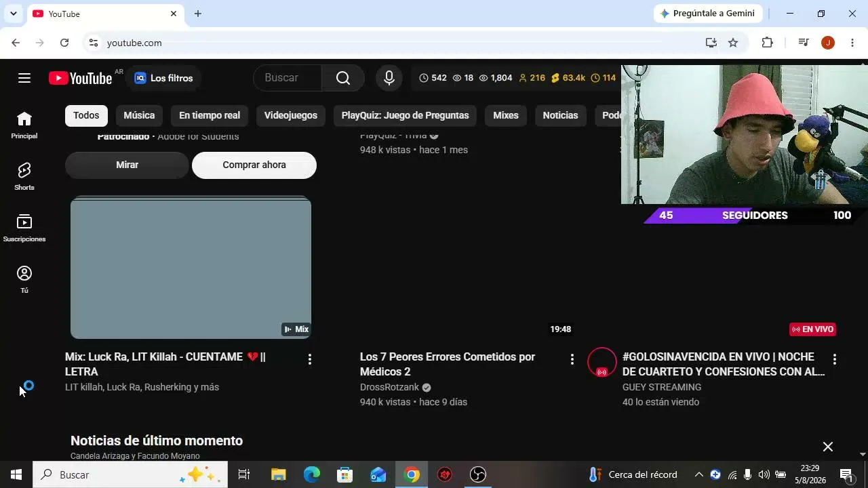Select the Videojuegos filter chip
The width and height of the screenshot is (868, 488).
pos(291,115)
